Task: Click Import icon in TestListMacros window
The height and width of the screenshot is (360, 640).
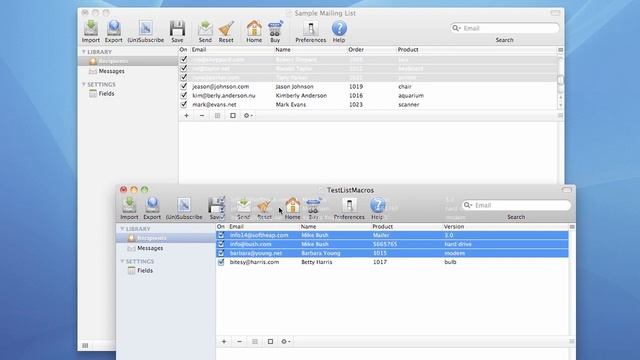Action: tap(129, 205)
